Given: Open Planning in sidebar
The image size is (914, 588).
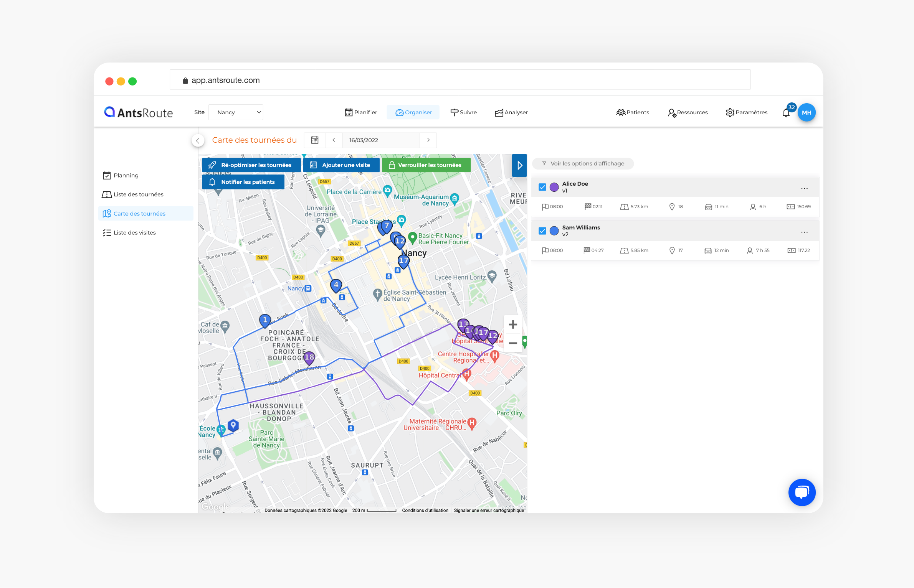Looking at the screenshot, I should click(x=121, y=175).
